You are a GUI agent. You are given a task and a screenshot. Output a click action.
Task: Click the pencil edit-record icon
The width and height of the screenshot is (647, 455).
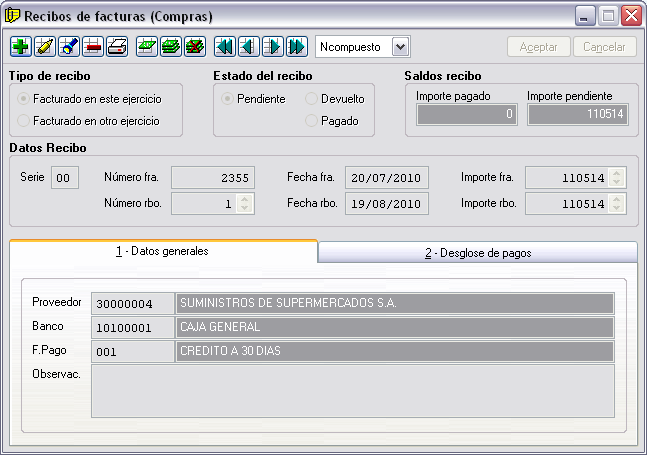(45, 47)
